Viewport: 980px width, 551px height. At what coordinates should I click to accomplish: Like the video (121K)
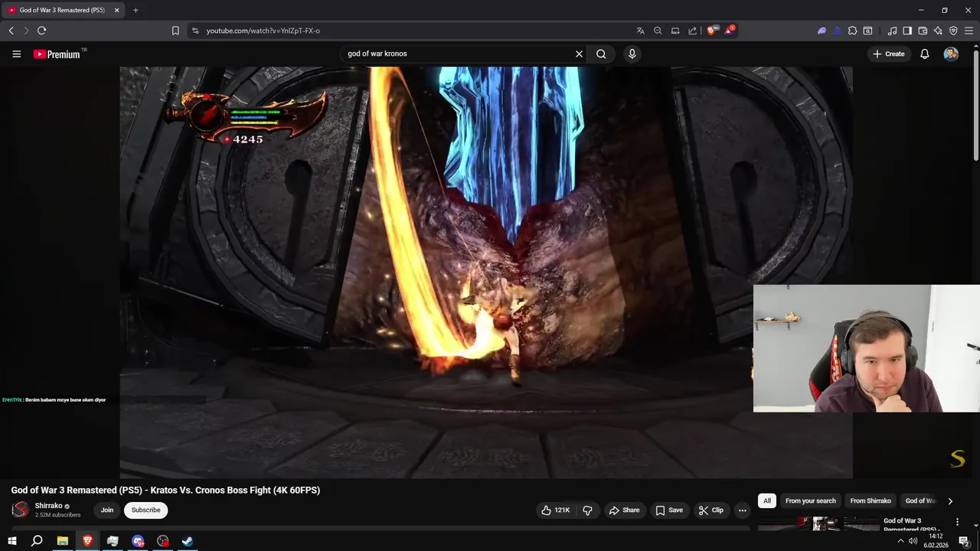[555, 510]
